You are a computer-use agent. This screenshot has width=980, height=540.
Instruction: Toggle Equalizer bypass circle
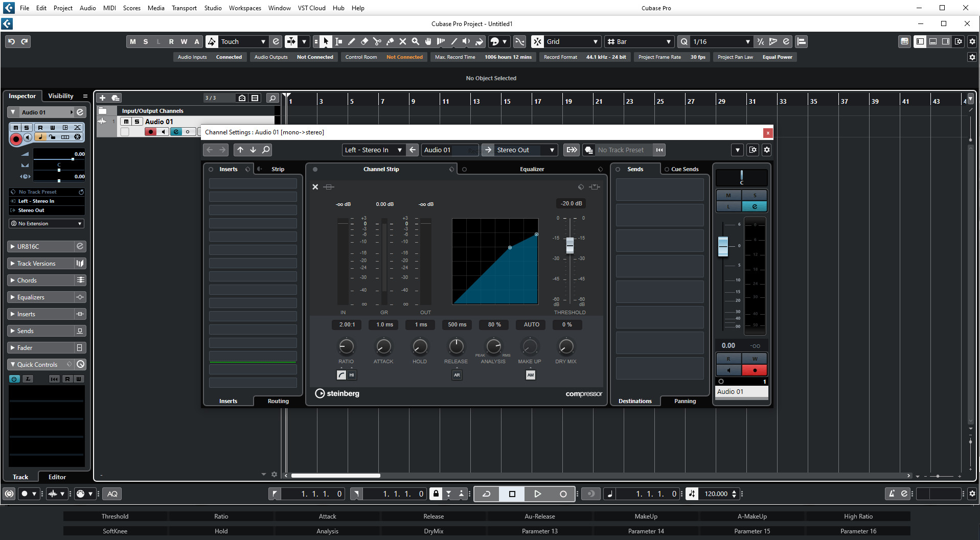(464, 169)
